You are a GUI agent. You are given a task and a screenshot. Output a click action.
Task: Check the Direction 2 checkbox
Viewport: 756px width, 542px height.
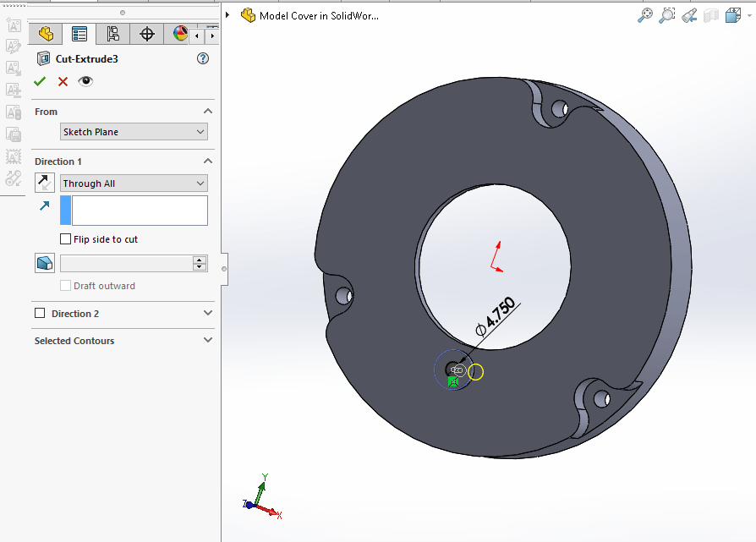pos(40,314)
